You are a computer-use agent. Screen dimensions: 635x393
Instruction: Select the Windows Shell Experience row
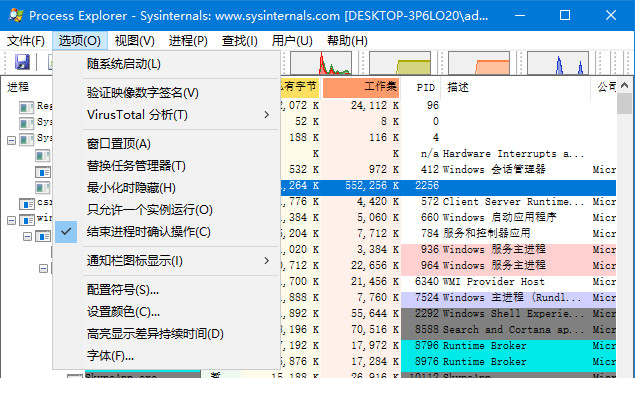tap(448, 314)
